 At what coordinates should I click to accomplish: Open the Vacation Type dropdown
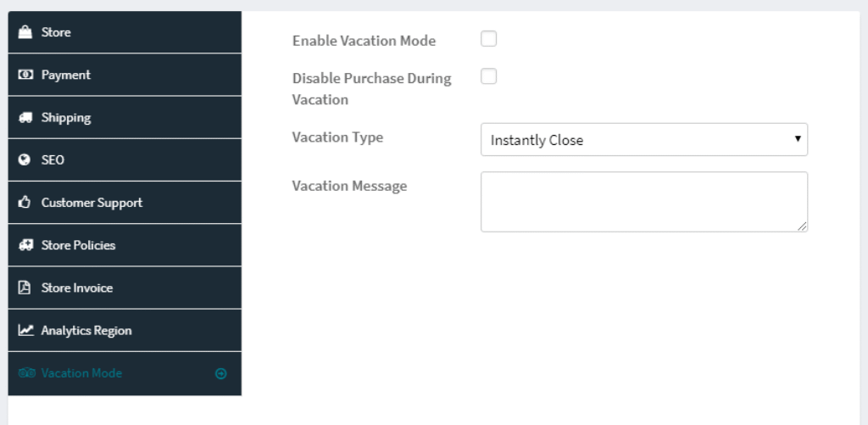644,140
